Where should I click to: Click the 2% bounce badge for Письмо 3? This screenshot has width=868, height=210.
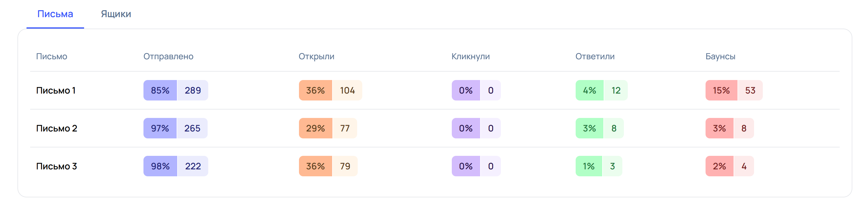719,166
